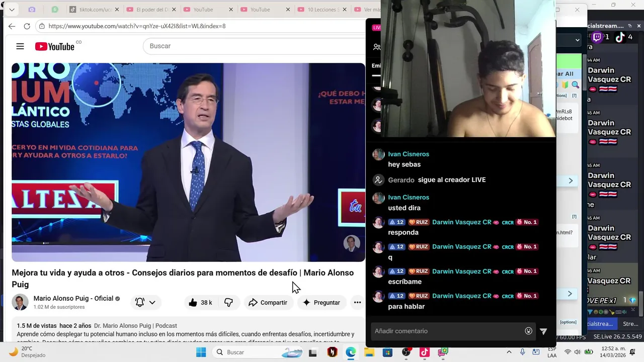Open the Mario Alonso Puig - Oficial channel name

coord(73,299)
